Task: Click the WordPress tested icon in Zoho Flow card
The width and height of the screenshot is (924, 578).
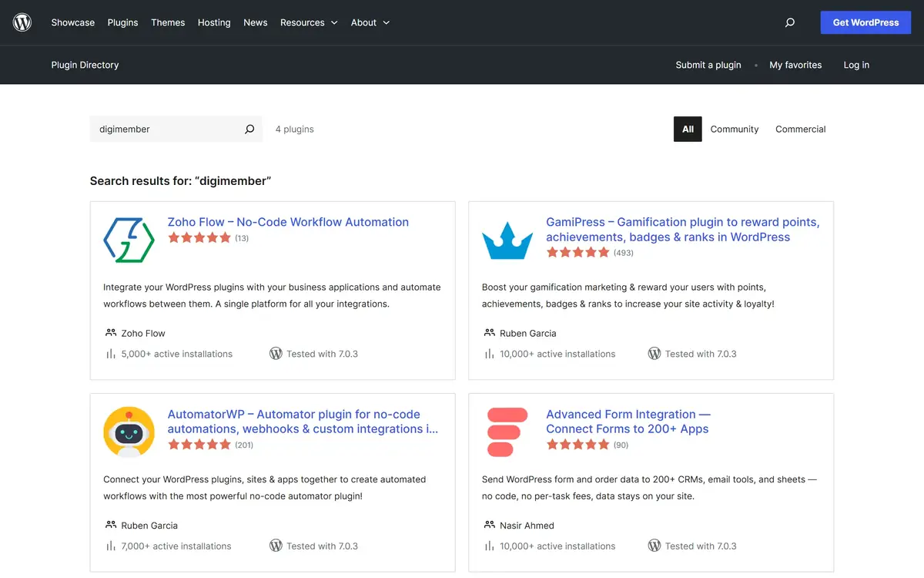Action: [276, 354]
